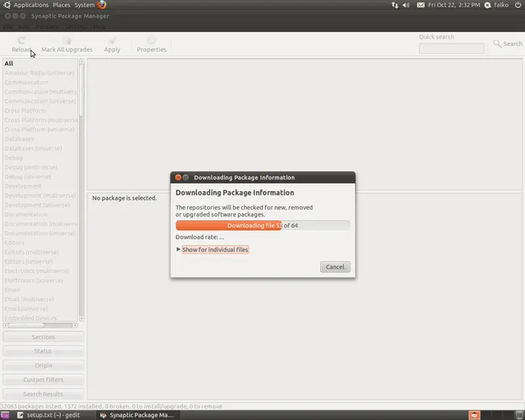
Task: Open the Applications menu
Action: 31,5
